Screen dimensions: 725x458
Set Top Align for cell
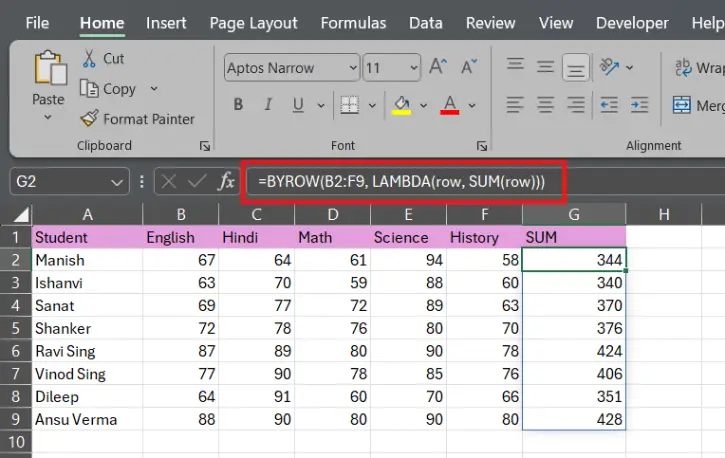click(x=515, y=65)
